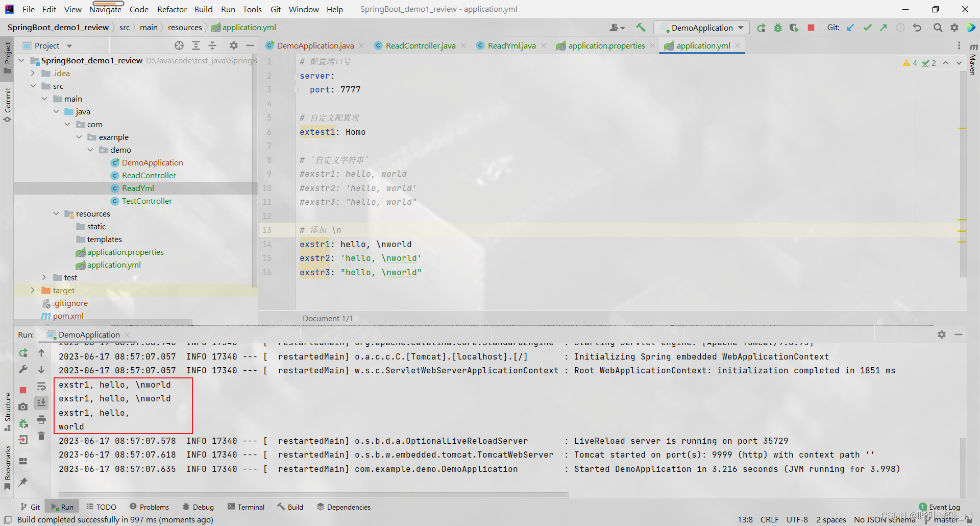The height and width of the screenshot is (526, 980).
Task: Click the user account icon dropdown
Action: click(617, 28)
